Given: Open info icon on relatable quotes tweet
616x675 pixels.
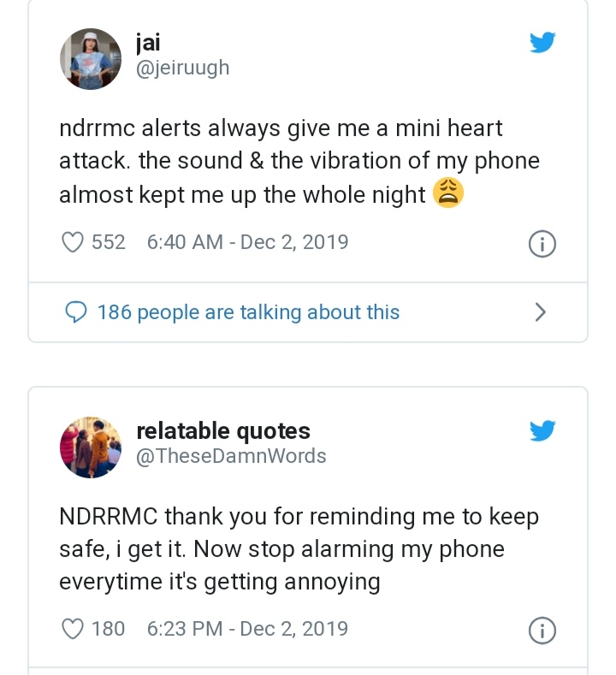Looking at the screenshot, I should 542,631.
